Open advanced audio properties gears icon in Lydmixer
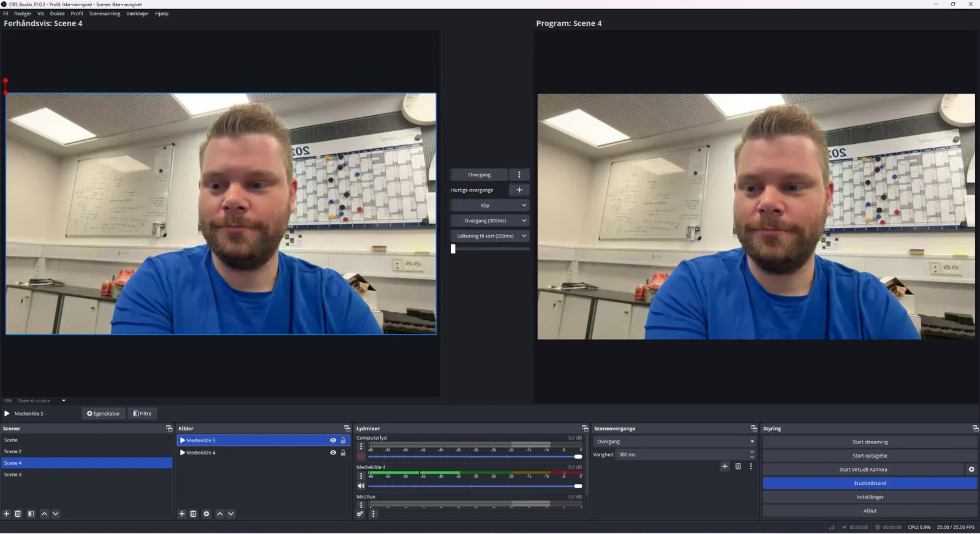The width and height of the screenshot is (980, 534). (x=360, y=514)
